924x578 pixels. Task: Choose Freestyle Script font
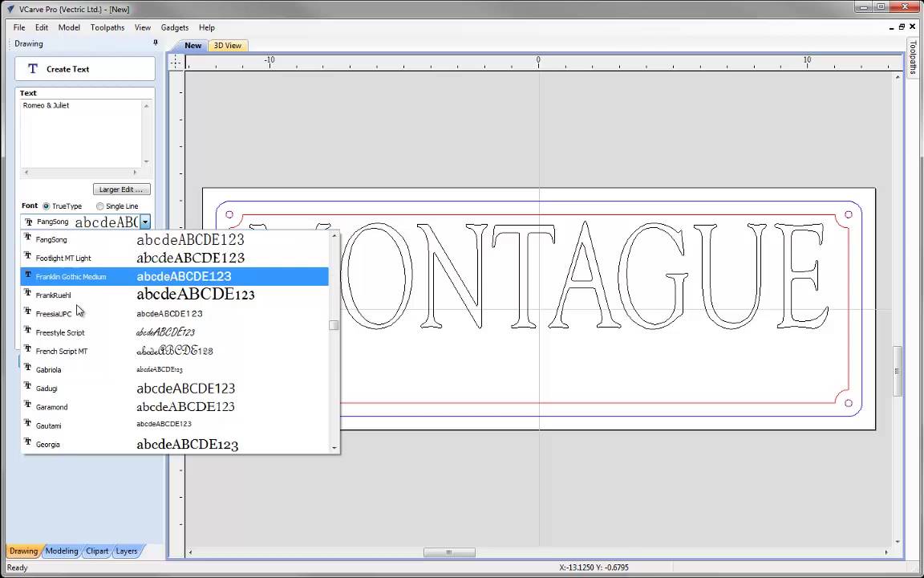point(174,332)
